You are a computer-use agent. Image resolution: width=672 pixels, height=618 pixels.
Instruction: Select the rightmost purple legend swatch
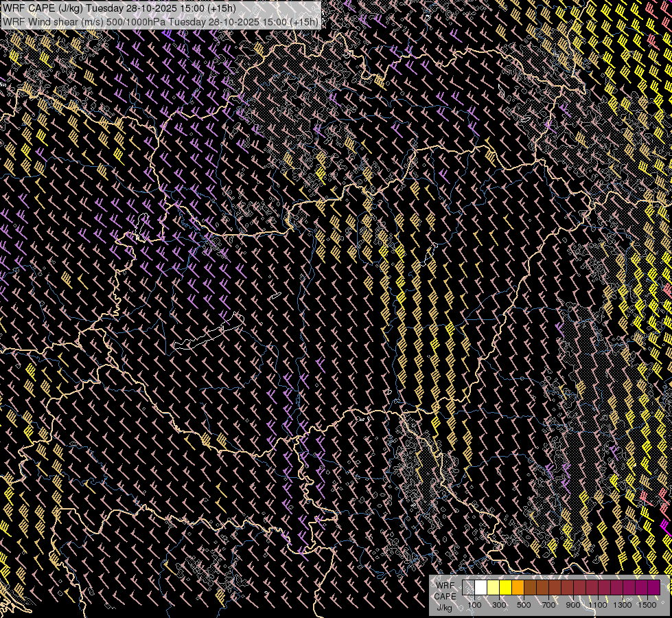coord(653,588)
